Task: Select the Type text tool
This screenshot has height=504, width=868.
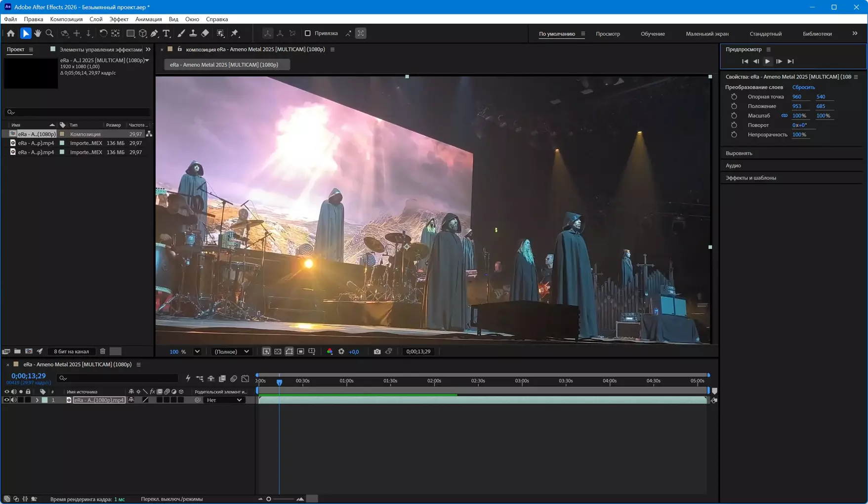Action: point(166,33)
